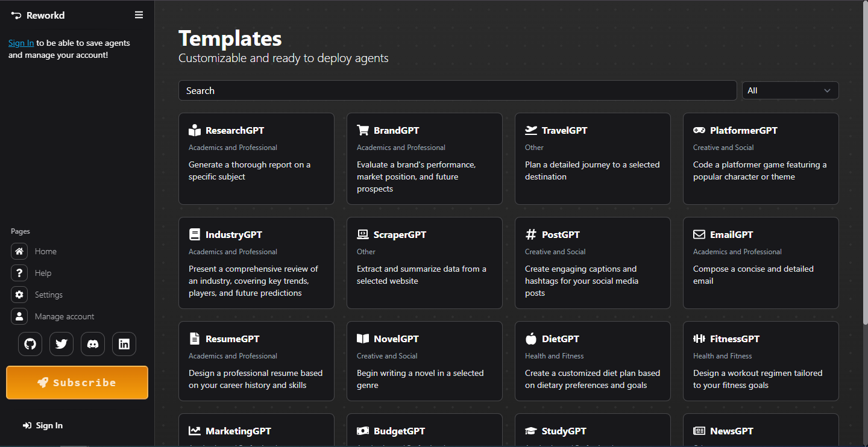
Task: Click the PostGPT hashtag icon
Action: (x=531, y=234)
